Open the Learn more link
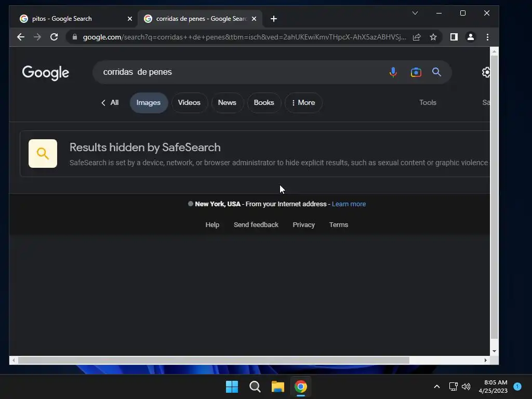The image size is (532, 399). click(x=349, y=204)
